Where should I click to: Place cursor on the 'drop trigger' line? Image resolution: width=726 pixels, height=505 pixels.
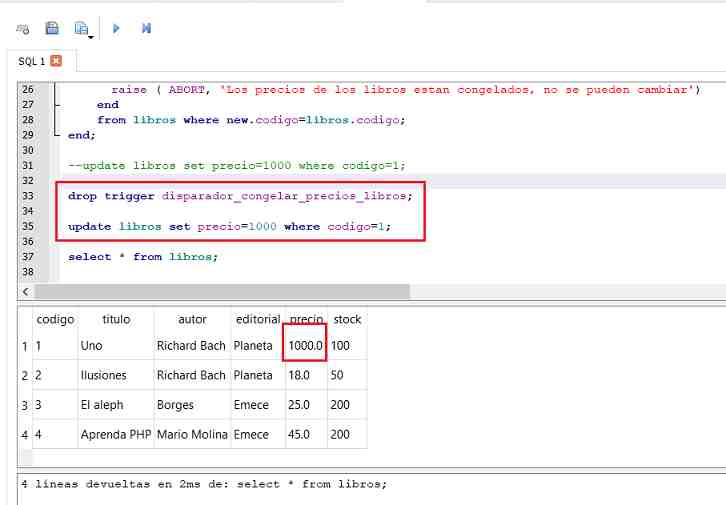240,196
